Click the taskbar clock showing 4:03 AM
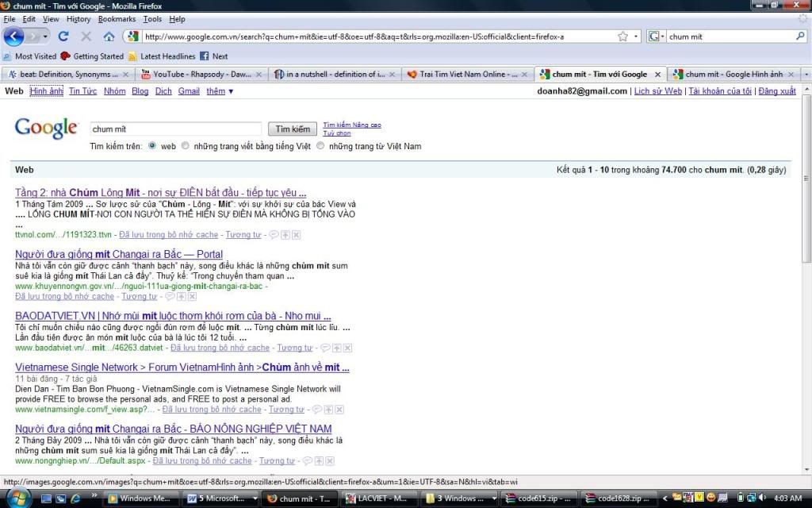Screen dimensions: 812x508 coord(788,498)
